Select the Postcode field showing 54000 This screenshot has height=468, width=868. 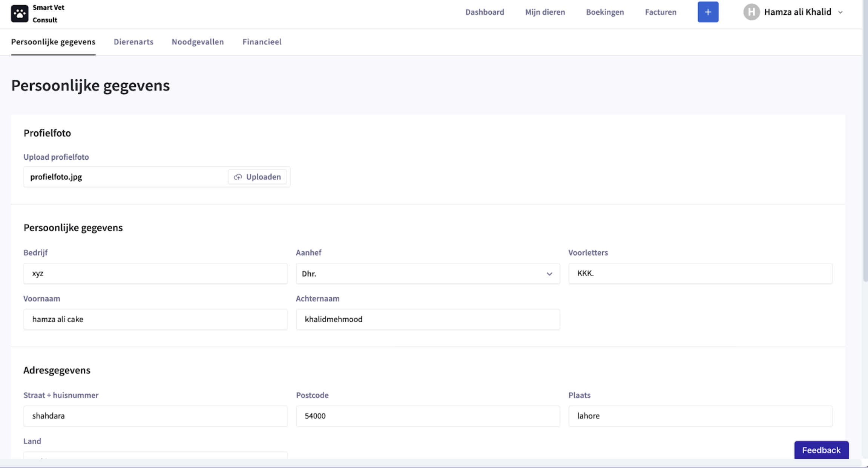coord(428,416)
